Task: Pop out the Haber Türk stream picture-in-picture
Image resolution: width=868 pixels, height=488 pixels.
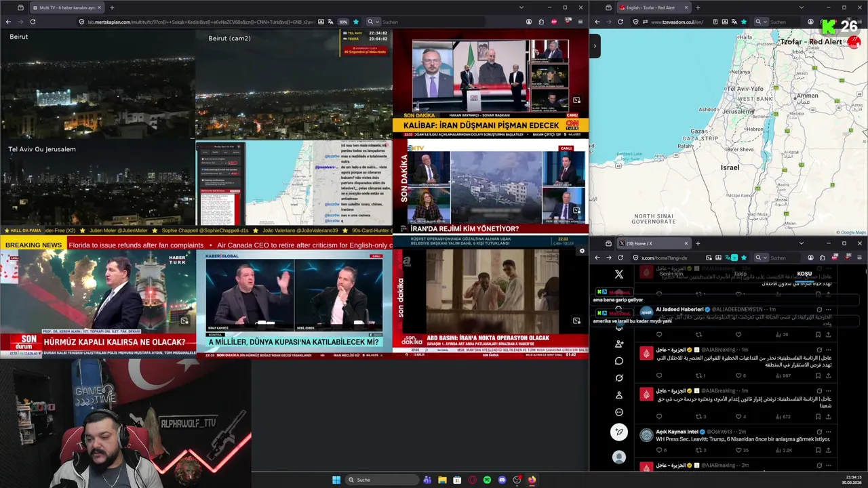Action: pyautogui.click(x=184, y=321)
